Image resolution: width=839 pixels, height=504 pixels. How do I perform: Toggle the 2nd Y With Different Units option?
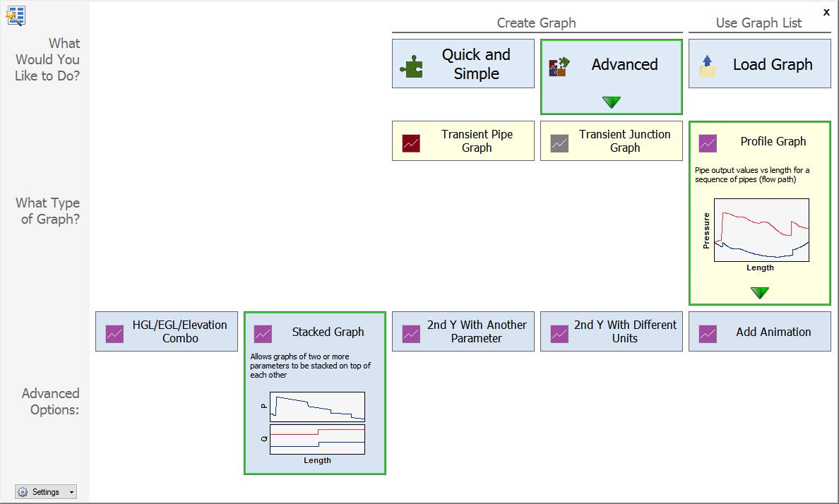(x=611, y=330)
